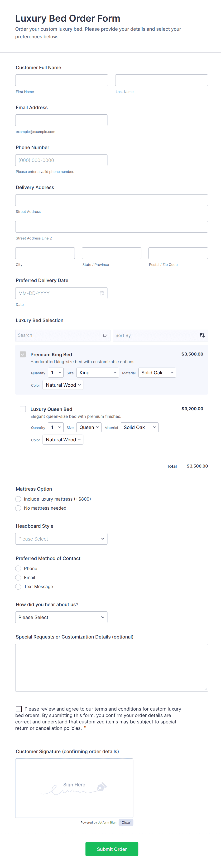Screen dimensions: 221x868
Task: Clear the customer signature
Action: (126, 823)
